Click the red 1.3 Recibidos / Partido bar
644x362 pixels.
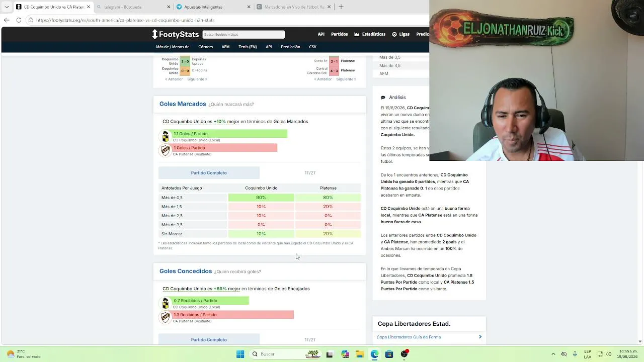[232, 315]
